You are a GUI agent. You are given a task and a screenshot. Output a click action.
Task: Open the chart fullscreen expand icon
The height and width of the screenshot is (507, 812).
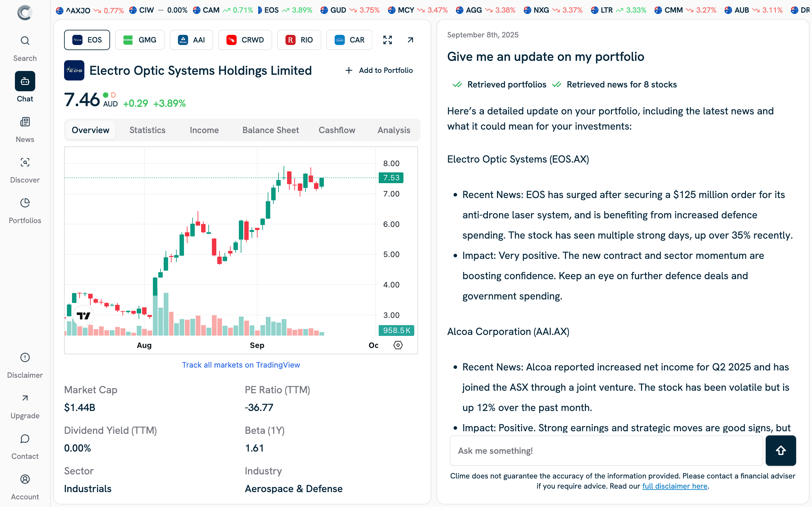pos(387,40)
